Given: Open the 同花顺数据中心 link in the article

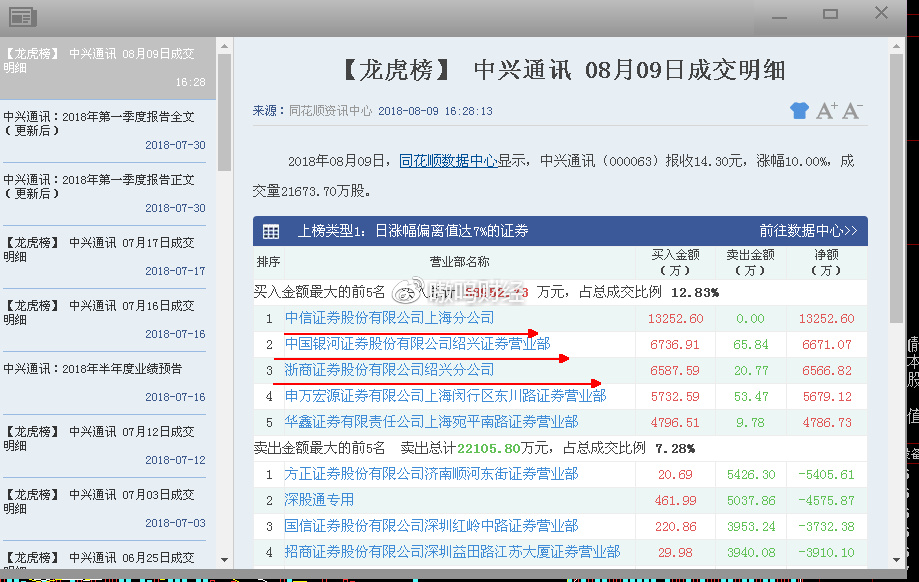Looking at the screenshot, I should [x=448, y=161].
